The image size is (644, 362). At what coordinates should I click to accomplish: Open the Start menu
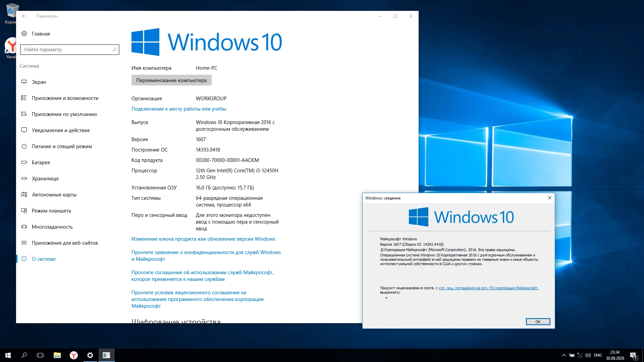pyautogui.click(x=8, y=355)
